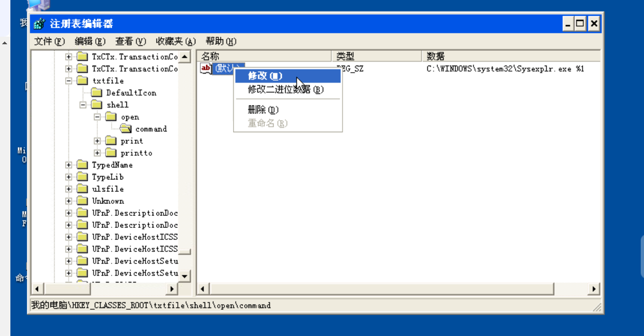Click the ab string value icon

[206, 68]
